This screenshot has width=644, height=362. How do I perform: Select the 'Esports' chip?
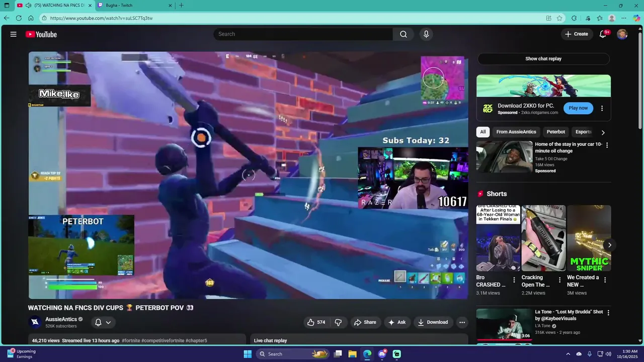tap(584, 132)
